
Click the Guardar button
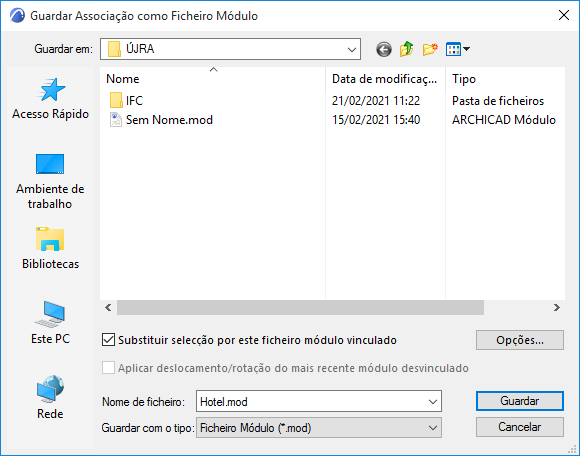tap(520, 401)
